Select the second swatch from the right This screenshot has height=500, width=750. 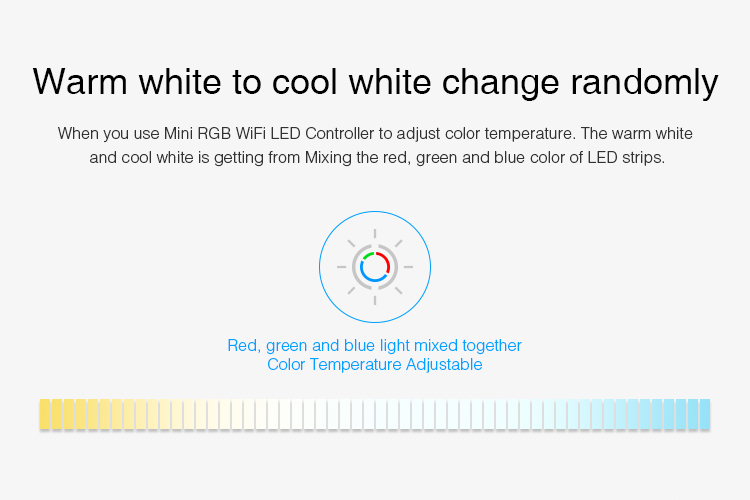(x=693, y=414)
